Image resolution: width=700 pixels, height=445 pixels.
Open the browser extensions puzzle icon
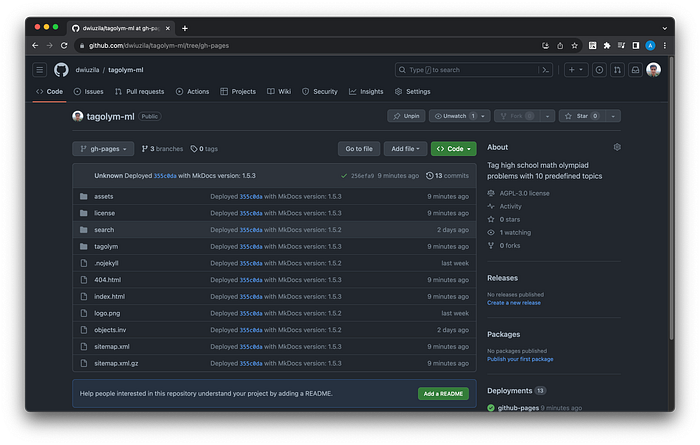point(607,46)
